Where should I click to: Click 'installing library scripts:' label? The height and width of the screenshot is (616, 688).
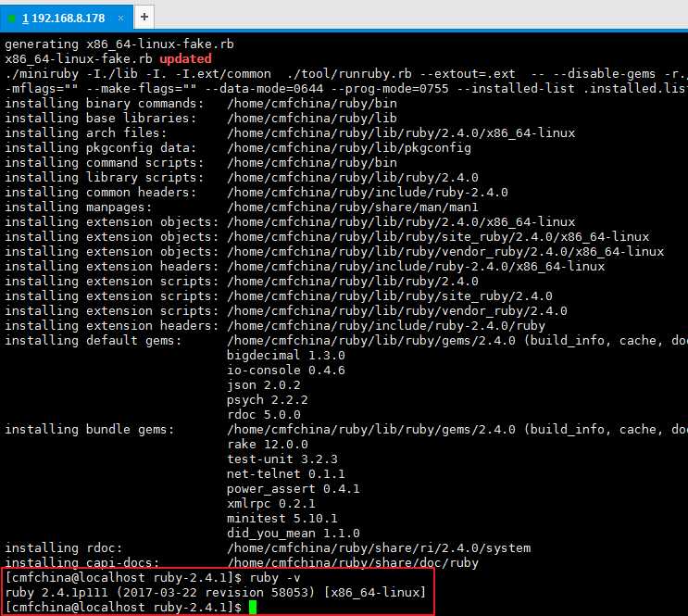105,177
